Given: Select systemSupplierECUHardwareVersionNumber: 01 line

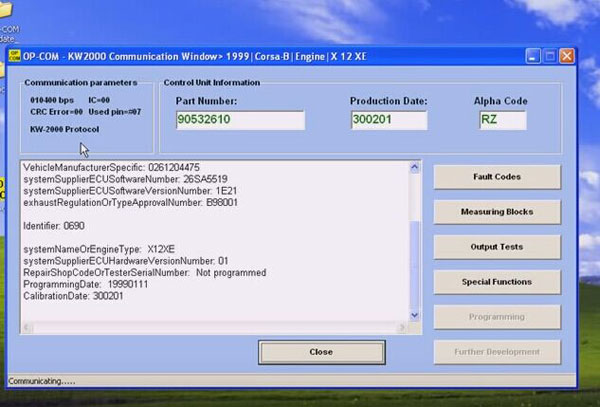Looking at the screenshot, I should coord(126,261).
